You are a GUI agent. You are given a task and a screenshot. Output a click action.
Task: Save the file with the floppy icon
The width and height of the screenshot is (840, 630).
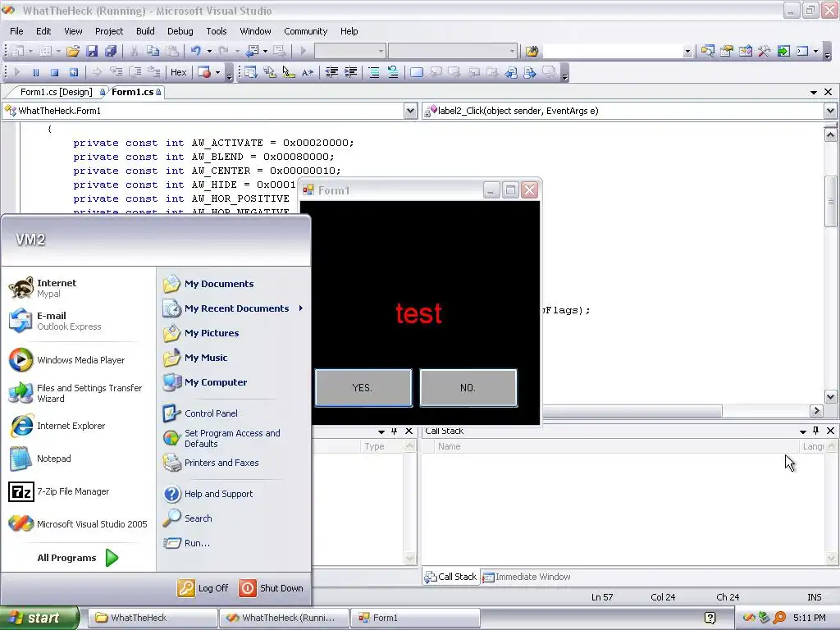pyautogui.click(x=92, y=51)
